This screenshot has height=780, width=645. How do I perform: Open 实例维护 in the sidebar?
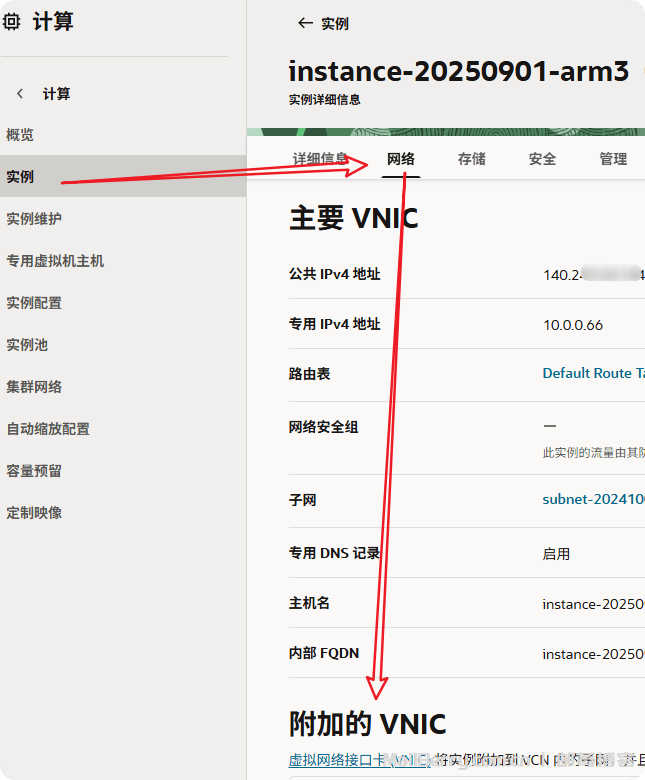[34, 219]
